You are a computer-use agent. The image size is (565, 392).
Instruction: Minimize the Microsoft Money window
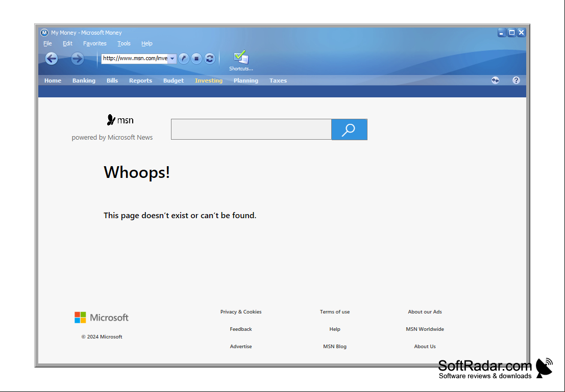[502, 33]
